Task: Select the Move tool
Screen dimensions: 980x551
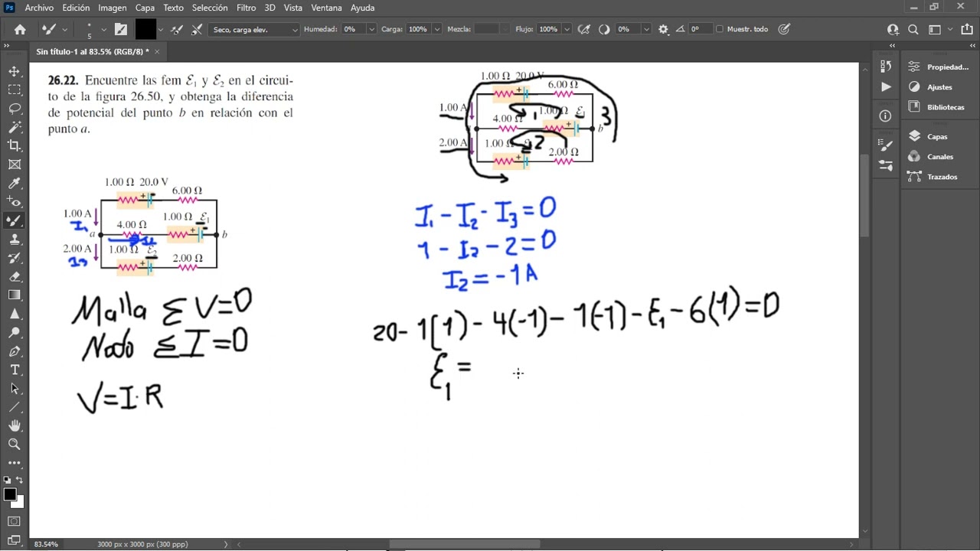Action: 14,71
